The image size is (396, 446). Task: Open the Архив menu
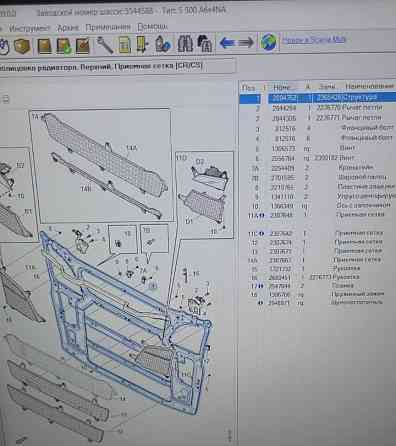point(68,27)
